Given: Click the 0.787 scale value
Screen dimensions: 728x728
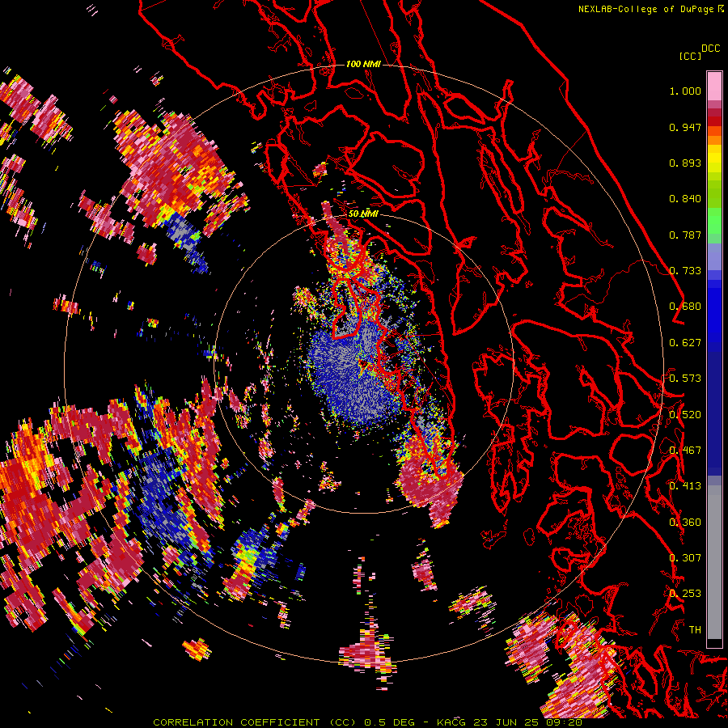Looking at the screenshot, I should [x=685, y=235].
